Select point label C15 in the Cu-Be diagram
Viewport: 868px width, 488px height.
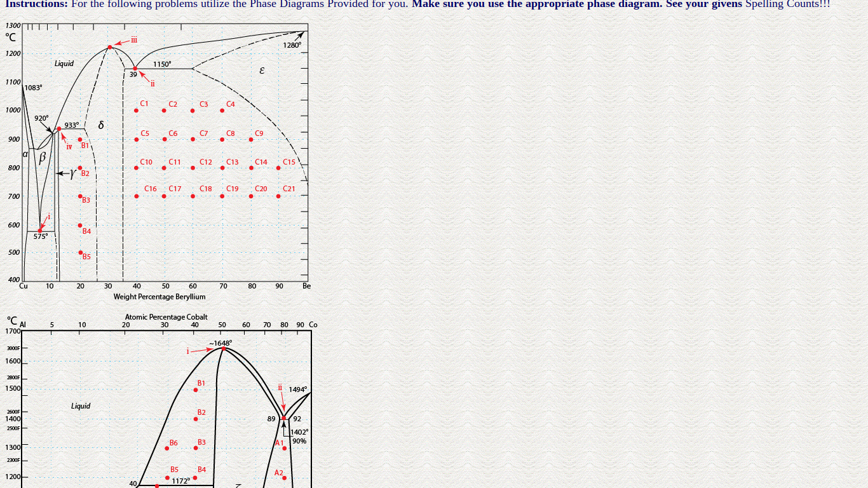tap(289, 162)
